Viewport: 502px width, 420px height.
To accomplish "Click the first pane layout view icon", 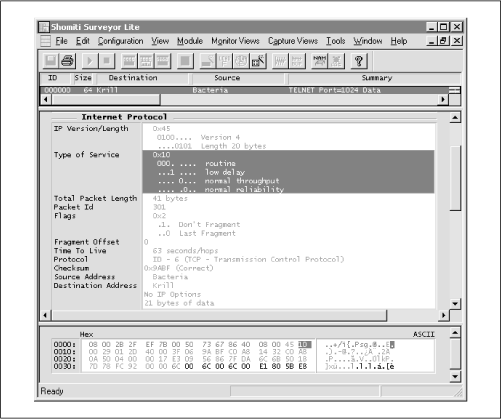I will tap(129, 61).
